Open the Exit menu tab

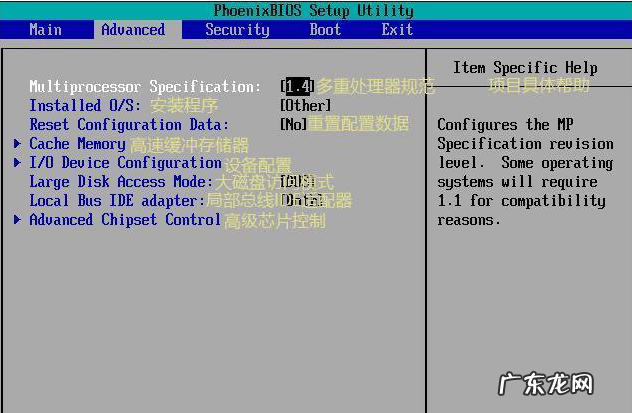pos(397,30)
